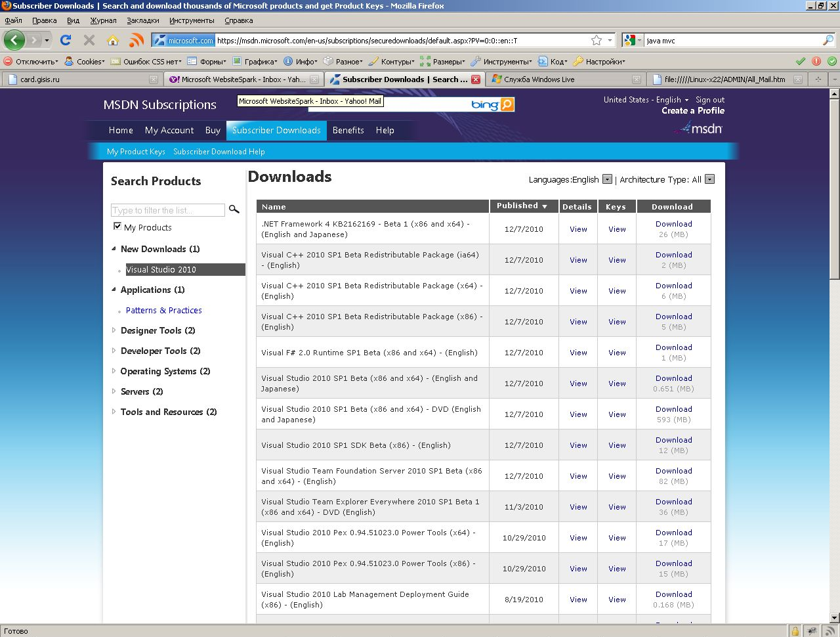840x637 pixels.
Task: Open the Benefits nav item
Action: pos(348,130)
